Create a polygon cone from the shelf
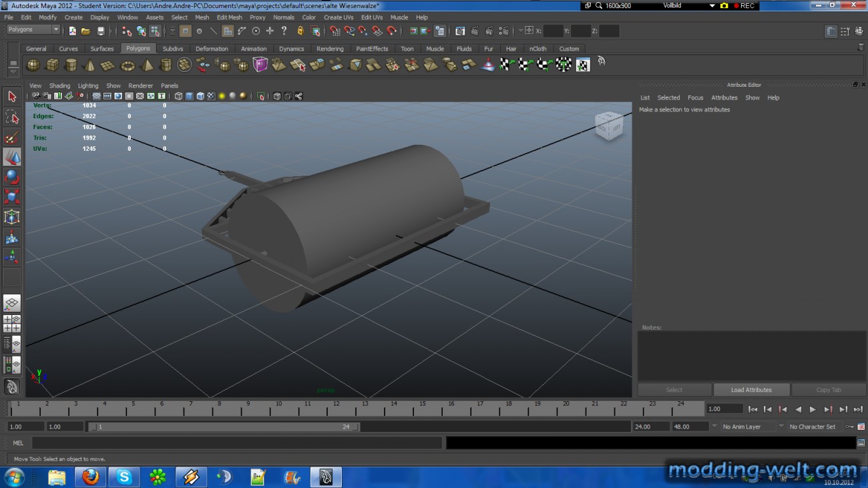The height and width of the screenshot is (488, 868). click(89, 65)
